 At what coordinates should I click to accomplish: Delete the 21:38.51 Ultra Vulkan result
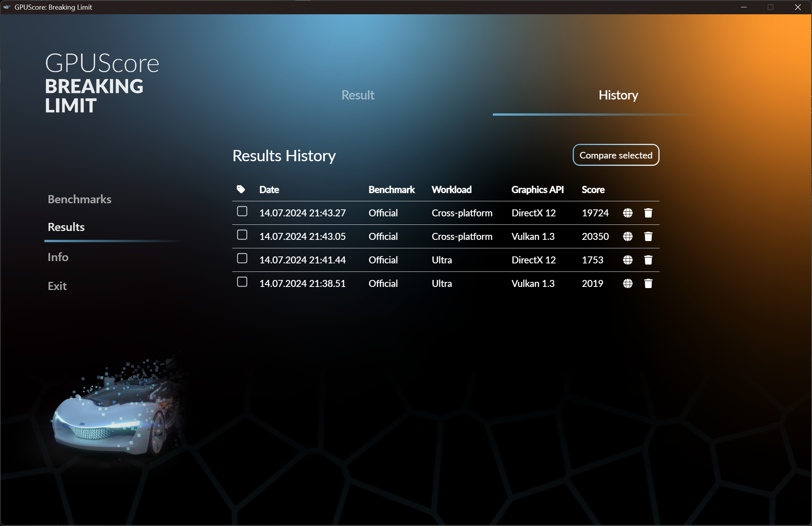click(x=648, y=283)
